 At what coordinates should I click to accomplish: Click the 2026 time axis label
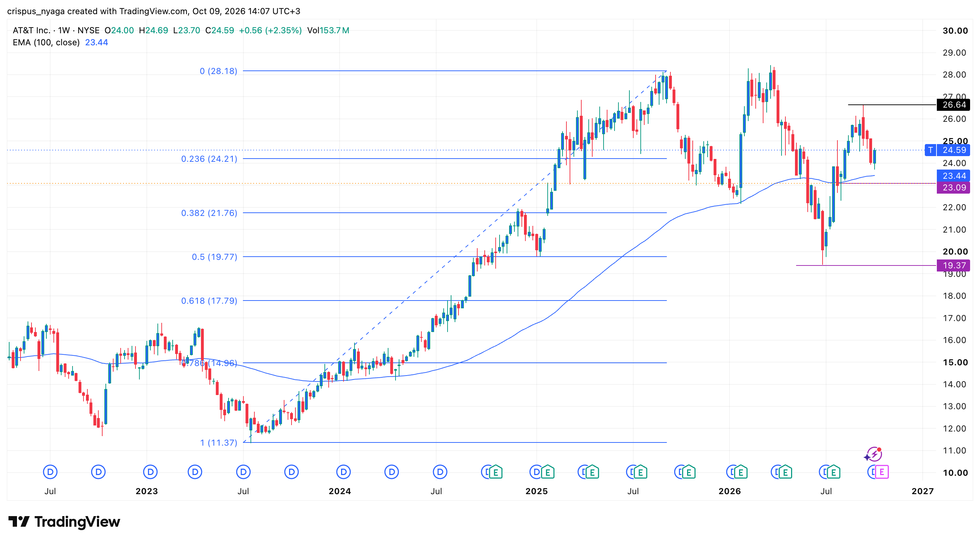[730, 492]
